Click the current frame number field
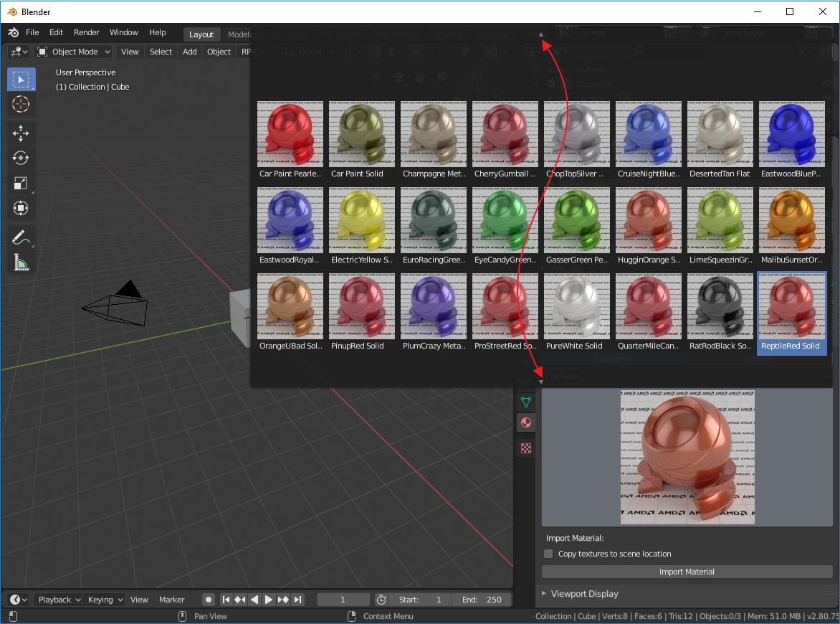Screen dimensions: 840x624 (x=343, y=600)
